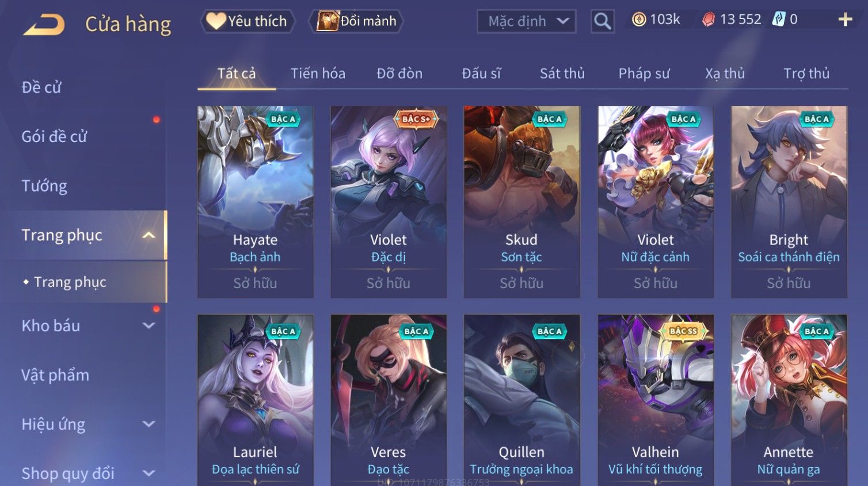Click the blue voucher ticket icon

778,20
